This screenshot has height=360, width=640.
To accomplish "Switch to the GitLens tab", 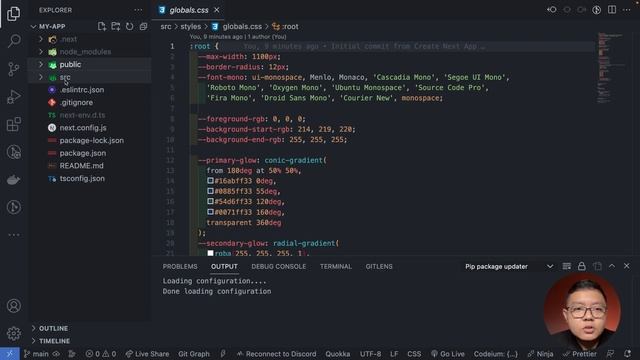I will tap(379, 267).
